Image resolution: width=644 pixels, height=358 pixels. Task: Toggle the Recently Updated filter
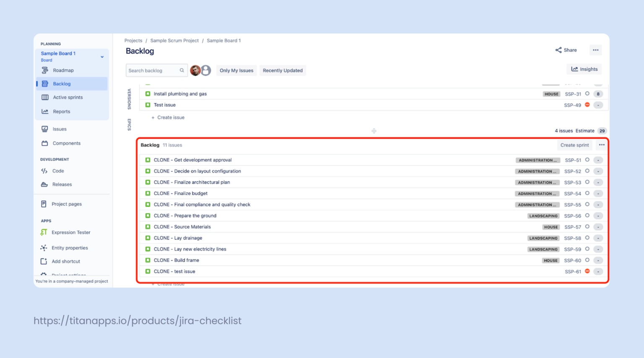point(283,70)
